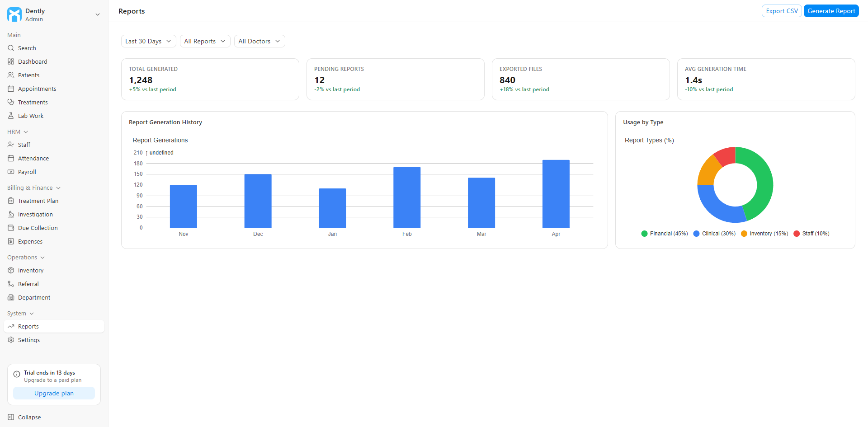The height and width of the screenshot is (427, 868).
Task: Open the Patients page
Action: coord(54,75)
